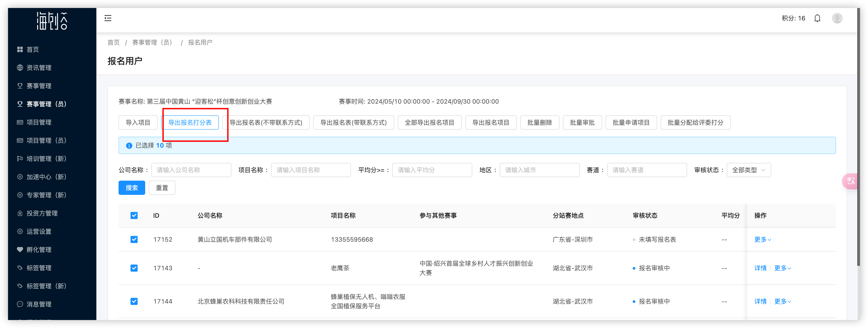Click the blue 搜索 button
Viewport: 868px width, 328px height.
(131, 188)
